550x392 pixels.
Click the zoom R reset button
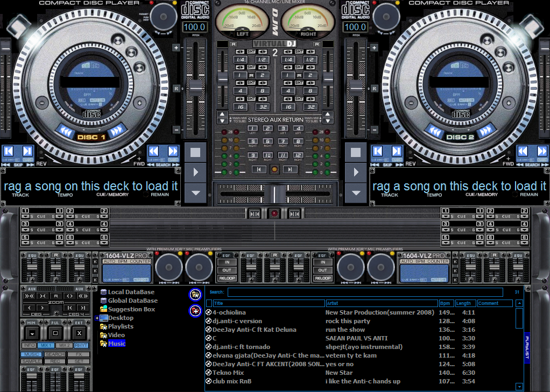(x=56, y=296)
